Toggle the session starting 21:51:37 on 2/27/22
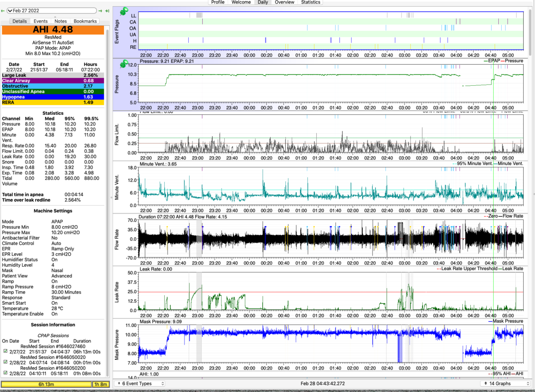Viewport: 535px width, 392px height. (6, 351)
